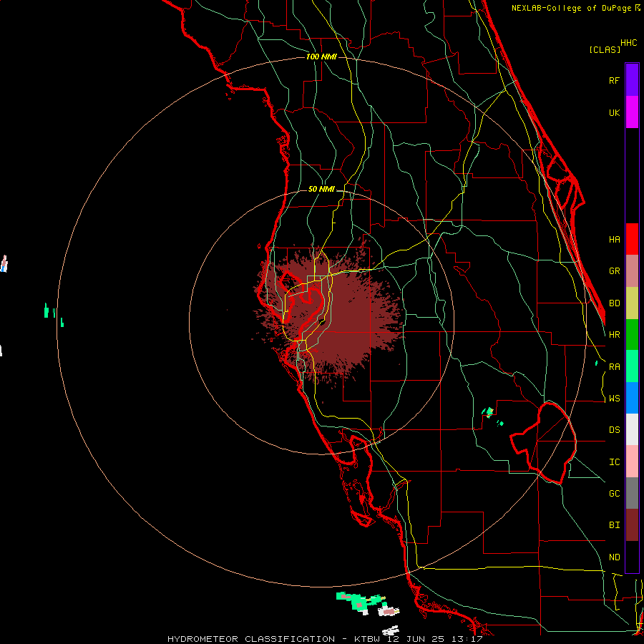Click the gray GC legend color block
This screenshot has height=644, width=644.
632,493
